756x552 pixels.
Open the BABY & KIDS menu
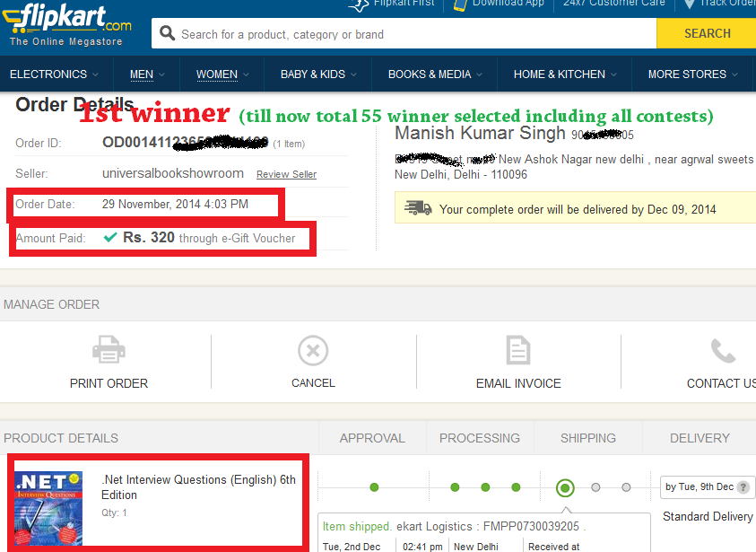(313, 74)
